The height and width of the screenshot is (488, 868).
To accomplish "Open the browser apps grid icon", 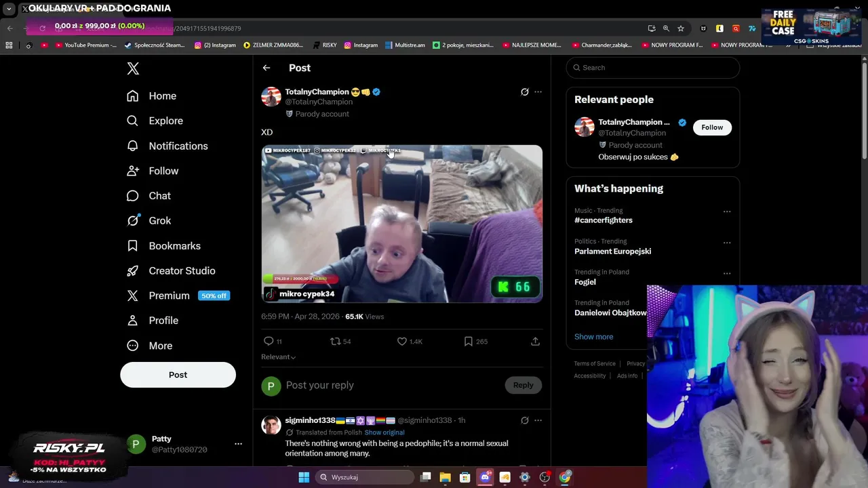I will 9,45.
